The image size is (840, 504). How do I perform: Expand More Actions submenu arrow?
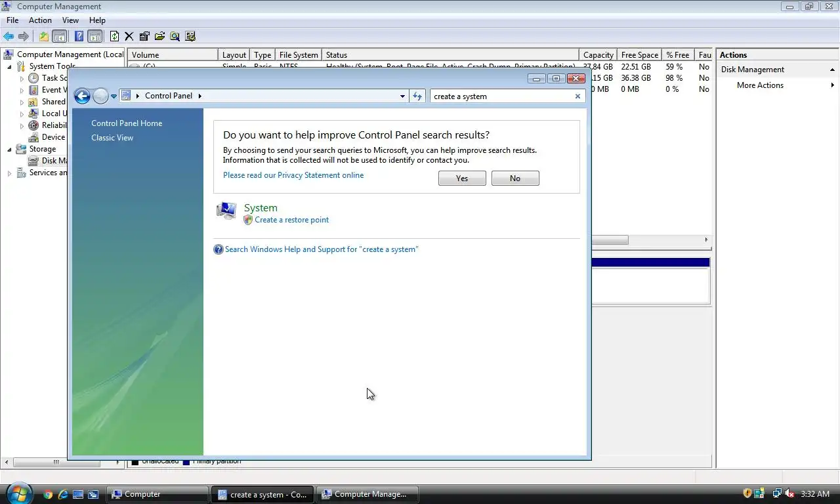(832, 85)
